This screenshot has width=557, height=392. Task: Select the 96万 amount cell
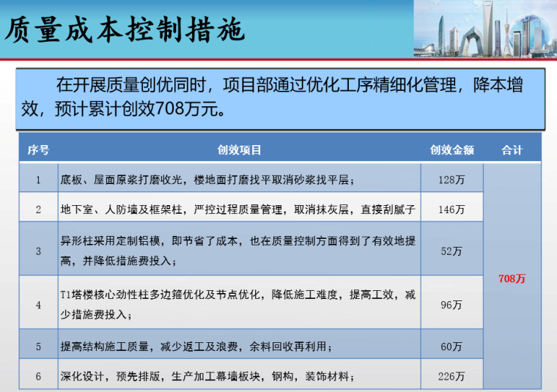pyautogui.click(x=451, y=305)
